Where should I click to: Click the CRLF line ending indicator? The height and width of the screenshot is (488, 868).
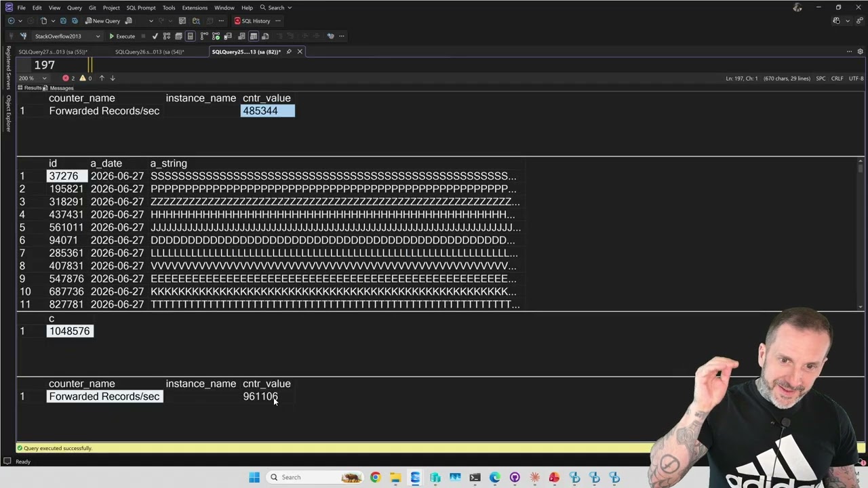(837, 79)
